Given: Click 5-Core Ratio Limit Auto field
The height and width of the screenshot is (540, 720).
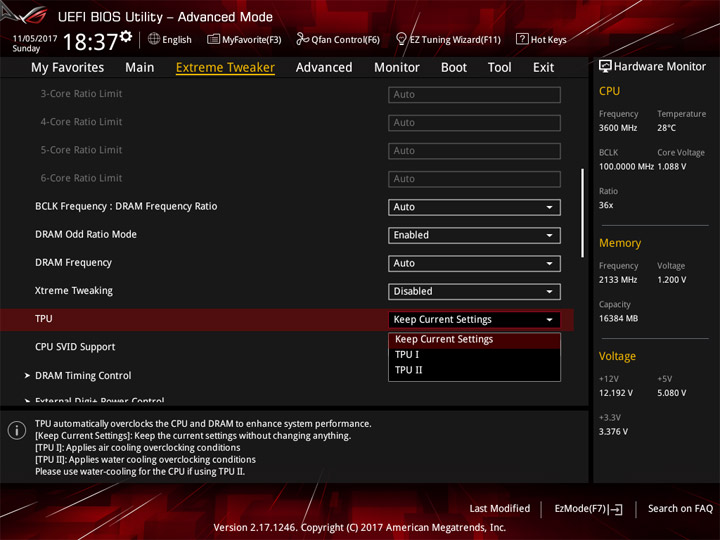Looking at the screenshot, I should point(474,151).
